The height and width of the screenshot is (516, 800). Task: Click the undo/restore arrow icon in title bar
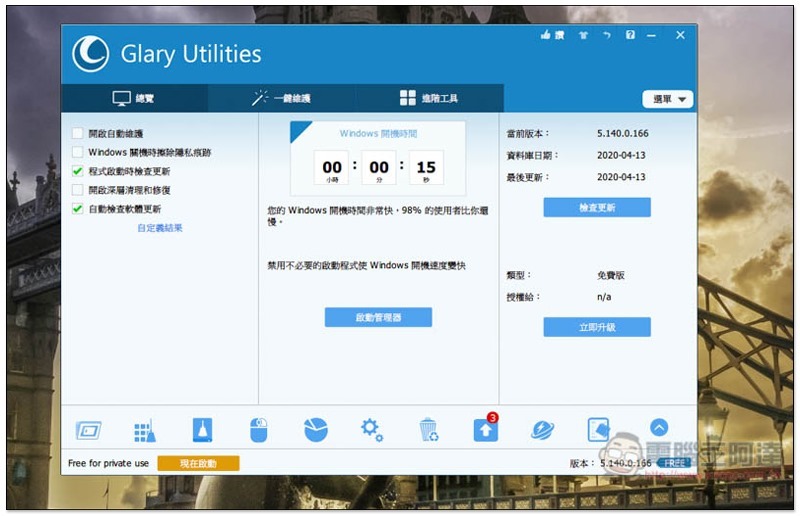click(x=607, y=35)
